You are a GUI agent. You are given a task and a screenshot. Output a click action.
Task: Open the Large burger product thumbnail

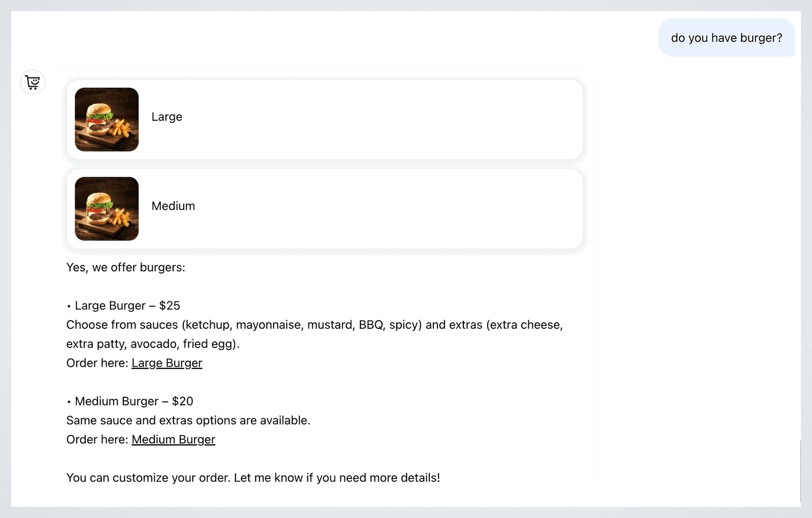[107, 119]
